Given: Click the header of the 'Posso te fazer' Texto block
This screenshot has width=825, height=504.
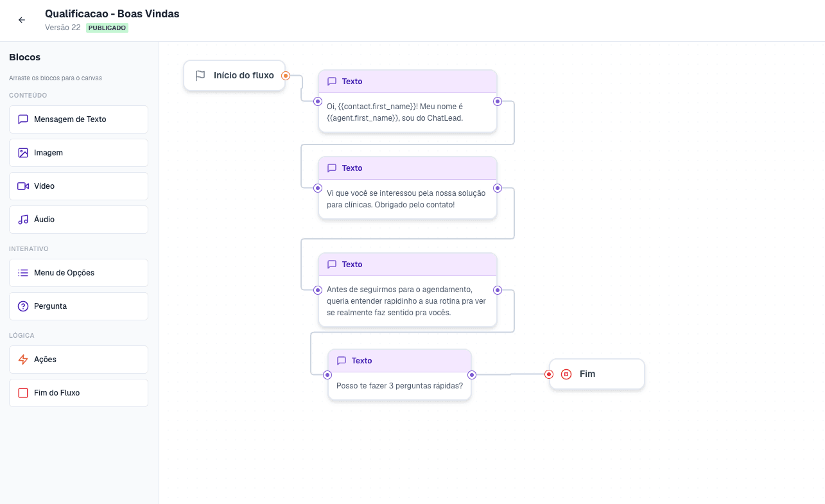Looking at the screenshot, I should pos(399,361).
